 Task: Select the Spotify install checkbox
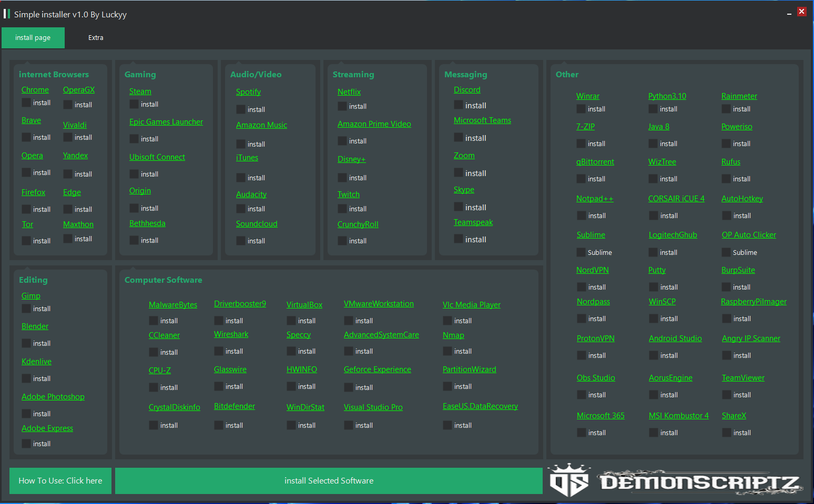(241, 110)
